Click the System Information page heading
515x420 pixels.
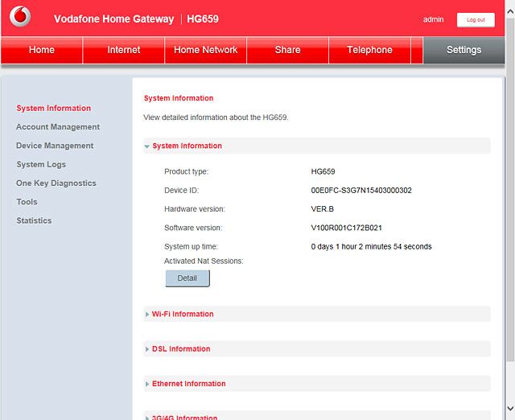tap(179, 98)
